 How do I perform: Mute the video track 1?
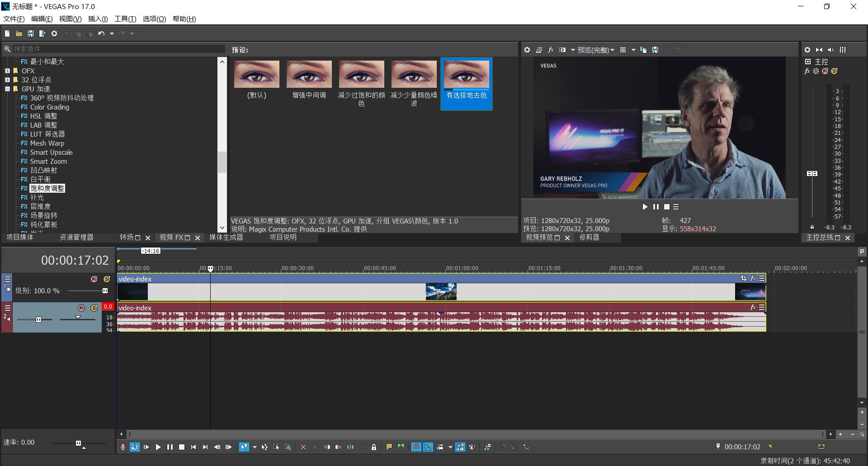point(94,279)
